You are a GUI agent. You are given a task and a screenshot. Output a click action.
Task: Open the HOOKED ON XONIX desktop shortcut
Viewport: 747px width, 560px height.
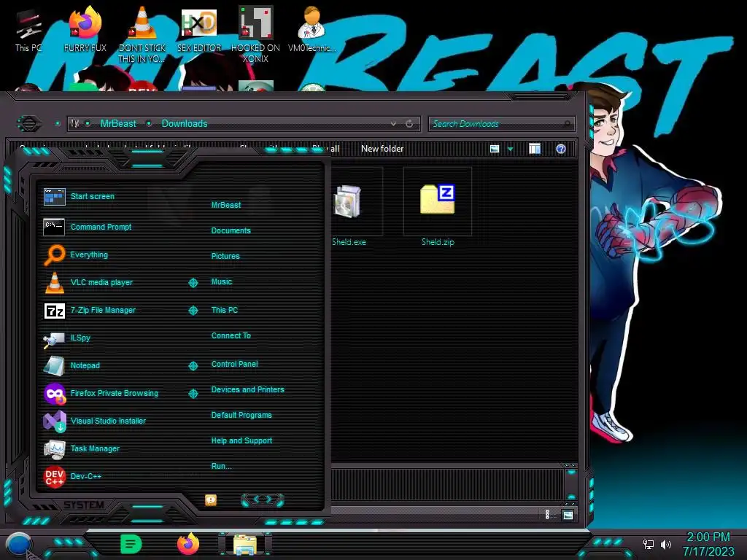coord(255,34)
